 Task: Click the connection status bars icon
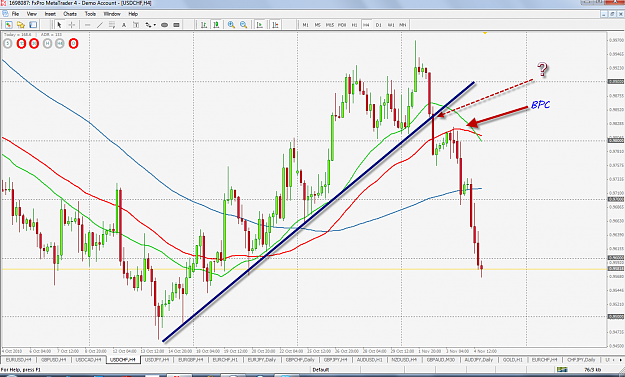(x=562, y=370)
